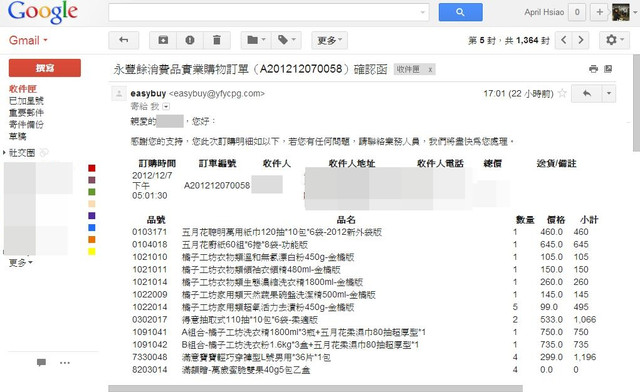Click item number 1091041

[x=149, y=332]
